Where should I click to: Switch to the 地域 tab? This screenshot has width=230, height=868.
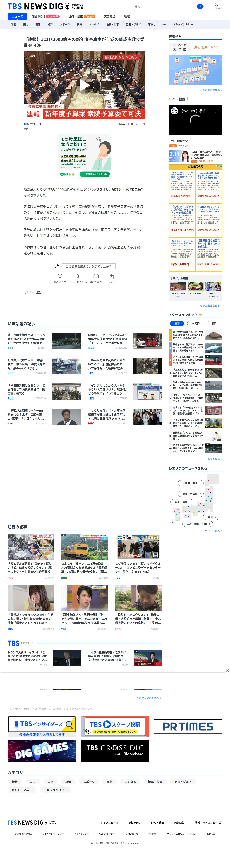pos(126,16)
